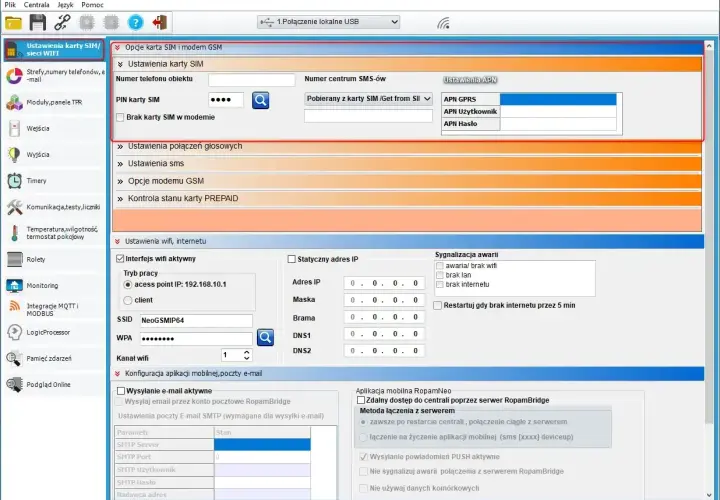The height and width of the screenshot is (500, 720).
Task: Check Brak karty SIM w modemie
Action: pyautogui.click(x=120, y=118)
